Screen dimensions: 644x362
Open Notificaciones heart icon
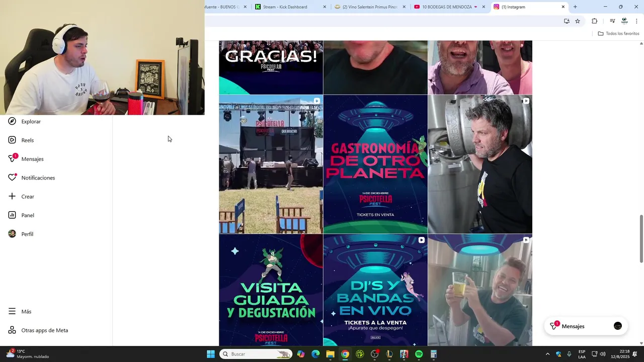pos(12,177)
